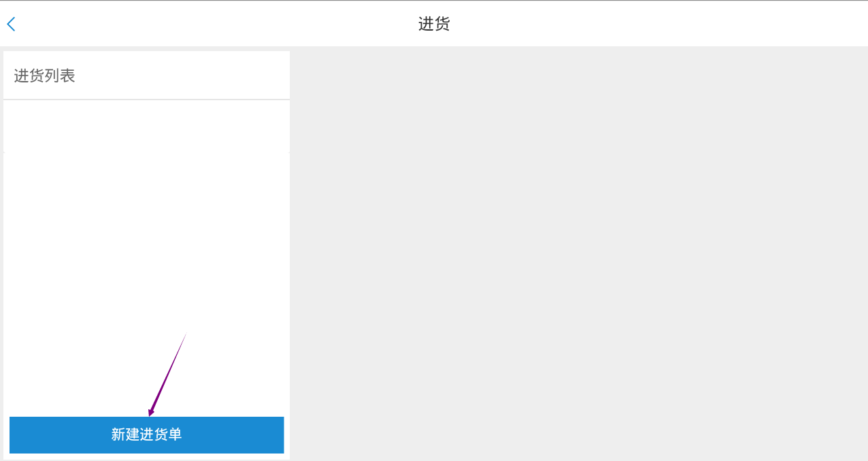Screen dimensions: 868x461
Task: Click the white top navigation bar
Action: (x=434, y=25)
